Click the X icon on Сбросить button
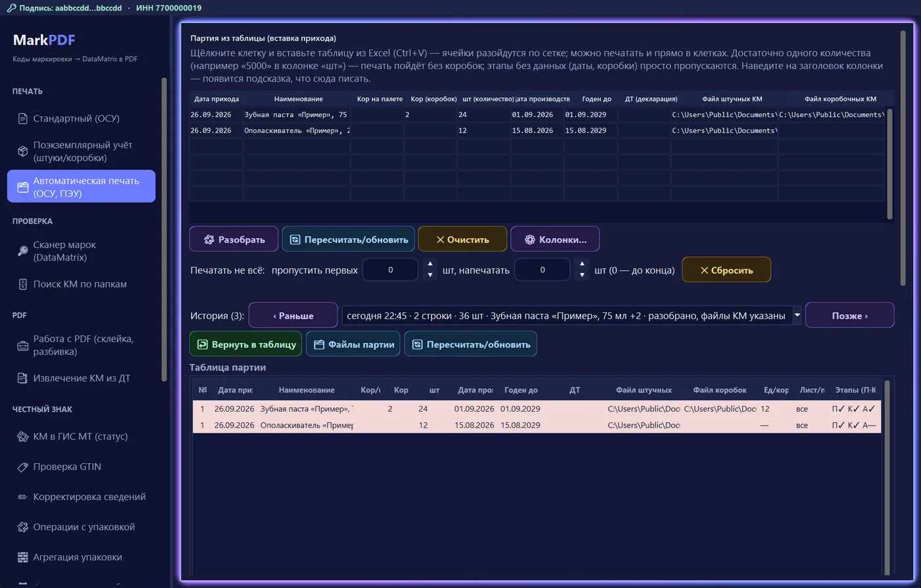This screenshot has width=921, height=588. (x=704, y=270)
